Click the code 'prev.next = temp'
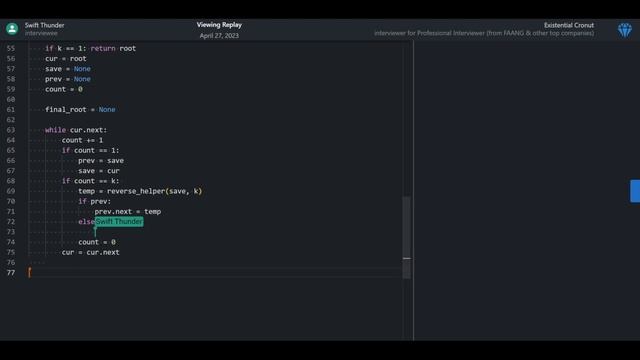640x360 pixels. 128,211
